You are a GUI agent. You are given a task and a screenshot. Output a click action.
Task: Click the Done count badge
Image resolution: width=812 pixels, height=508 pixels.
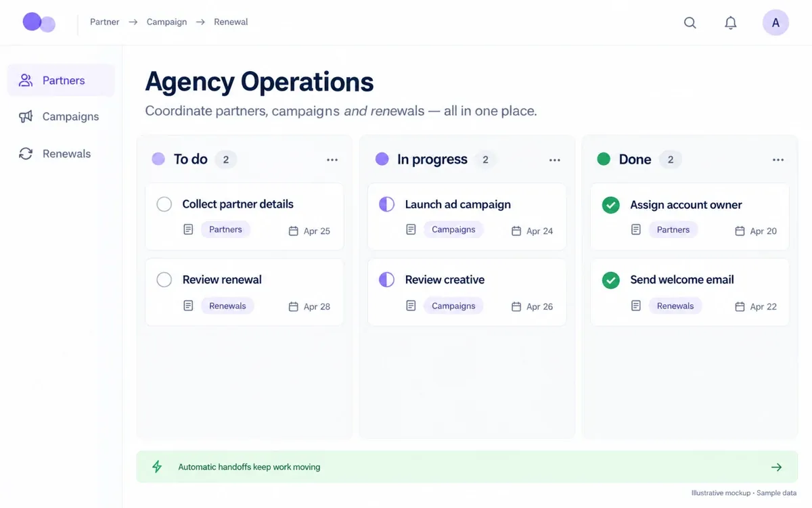671,160
